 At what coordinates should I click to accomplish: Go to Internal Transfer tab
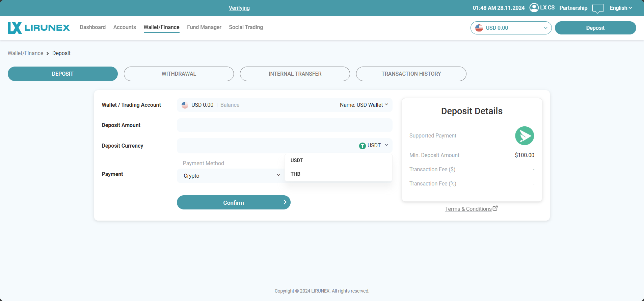click(x=295, y=74)
